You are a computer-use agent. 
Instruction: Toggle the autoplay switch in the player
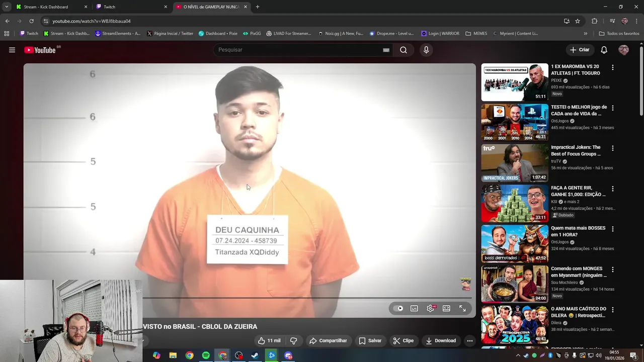tap(398, 308)
